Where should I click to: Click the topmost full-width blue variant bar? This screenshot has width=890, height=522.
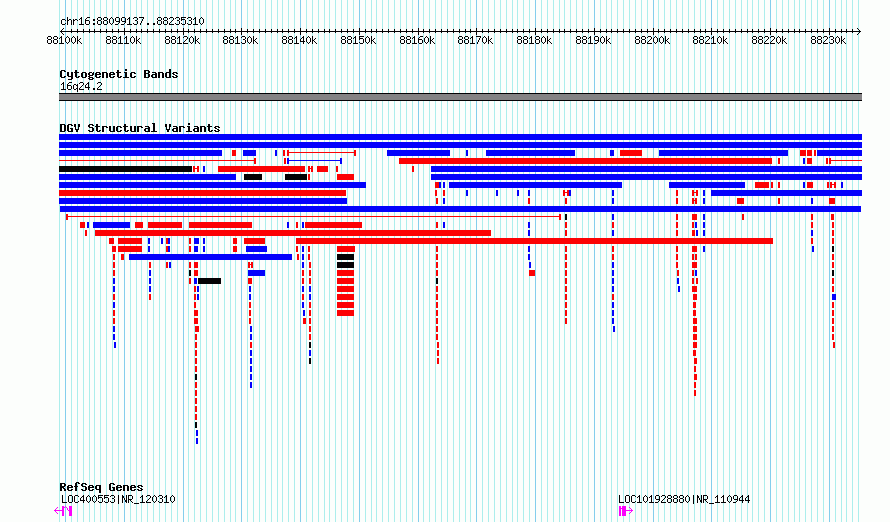point(460,137)
